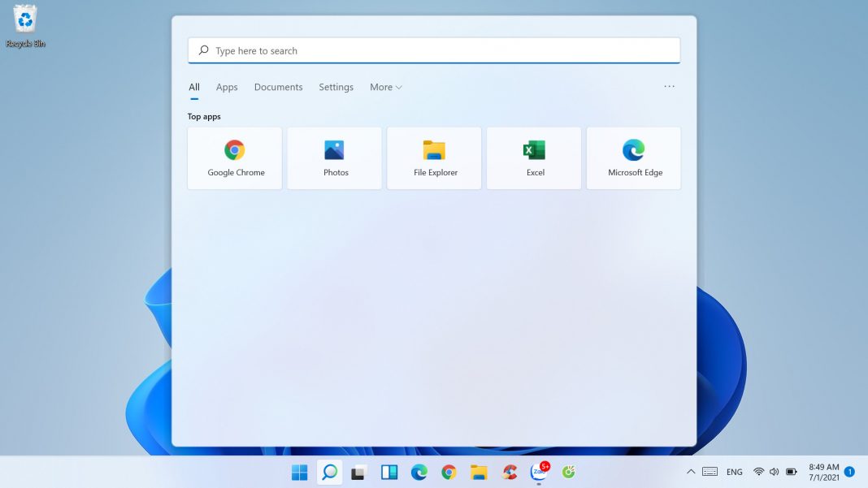Click the Windows Start button
The image size is (868, 488).
click(300, 473)
